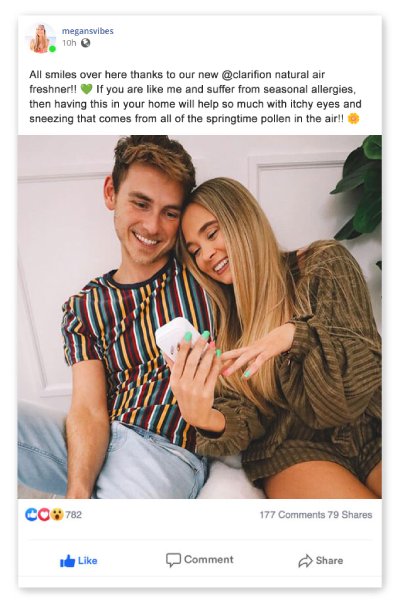The height and width of the screenshot is (601, 400).
Task: Click the green heart emoji in text
Action: point(87,89)
